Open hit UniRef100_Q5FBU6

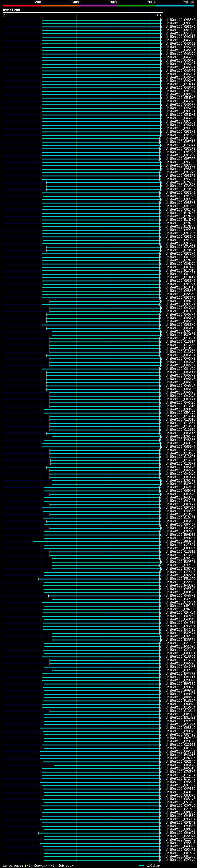tap(180, 30)
